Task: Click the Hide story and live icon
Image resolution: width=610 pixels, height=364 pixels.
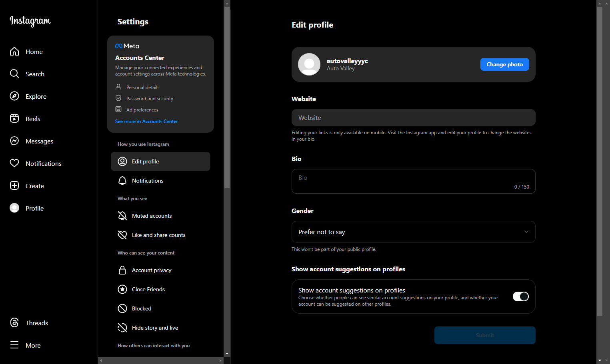Action: [x=122, y=328]
